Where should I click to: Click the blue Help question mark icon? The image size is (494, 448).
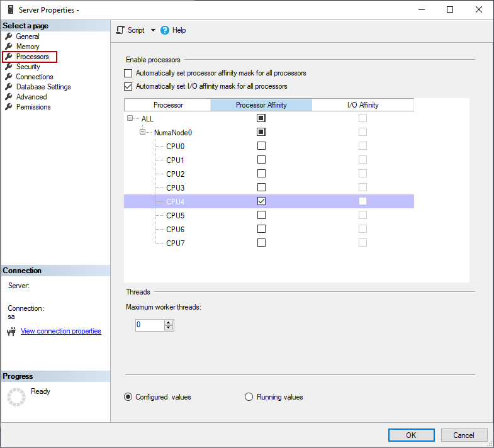pyautogui.click(x=165, y=30)
